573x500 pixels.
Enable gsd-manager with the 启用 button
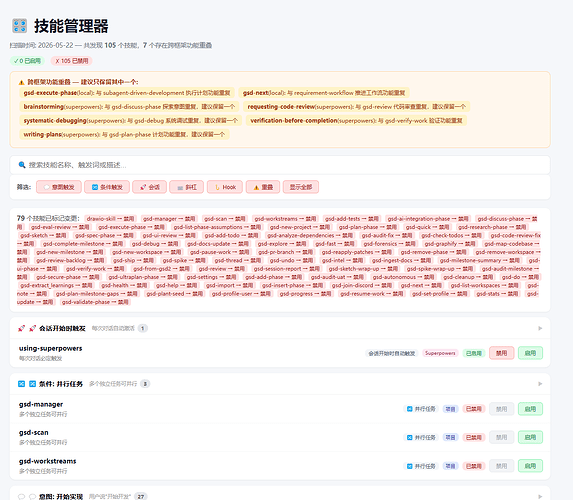tap(530, 409)
